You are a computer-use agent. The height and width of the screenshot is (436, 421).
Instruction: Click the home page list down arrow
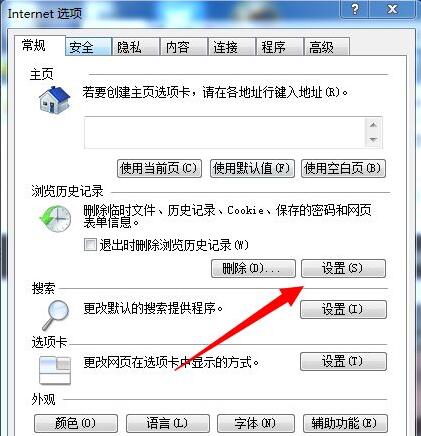pyautogui.click(x=373, y=140)
